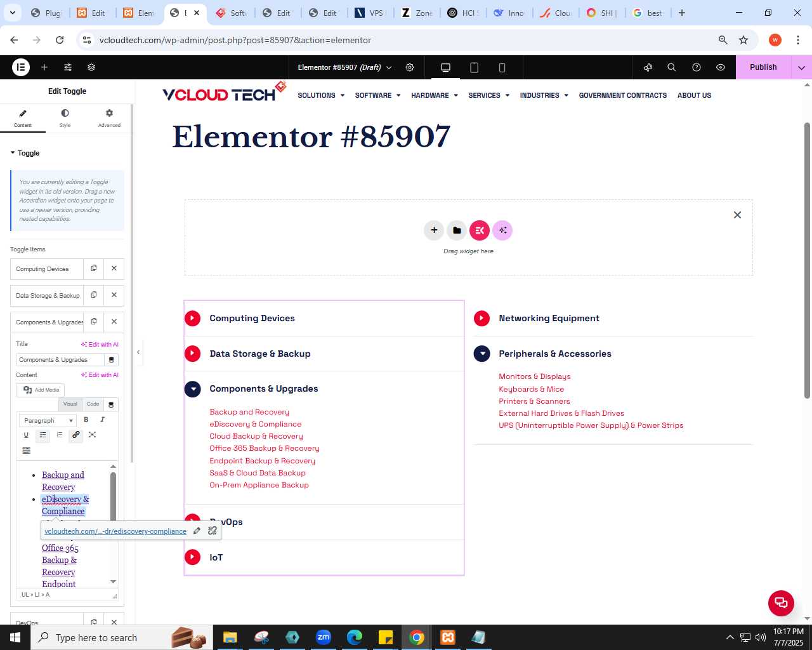The height and width of the screenshot is (650, 812).
Task: Toggle bulleted list in editor
Action: (x=43, y=435)
